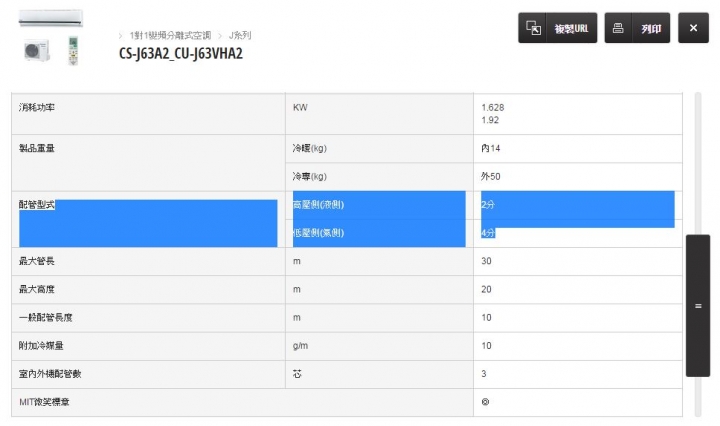Close the product specification panel
720x426 pixels.
pyautogui.click(x=693, y=28)
